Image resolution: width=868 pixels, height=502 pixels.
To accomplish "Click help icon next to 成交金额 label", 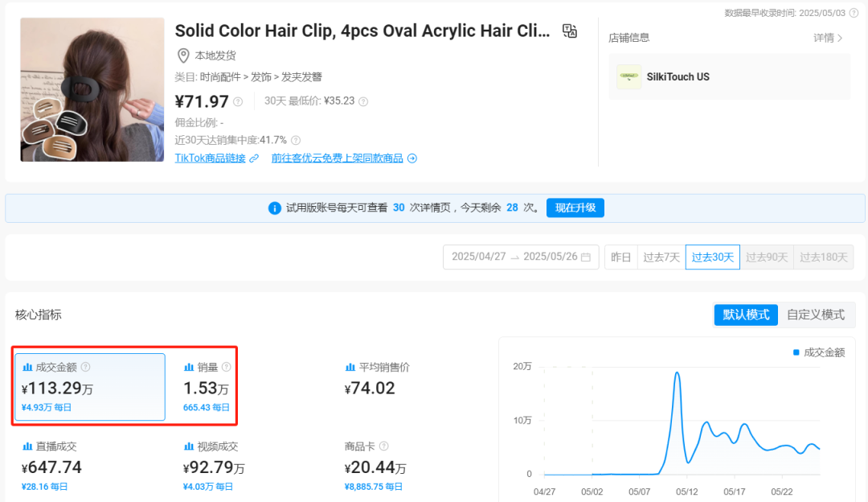I will tap(86, 367).
